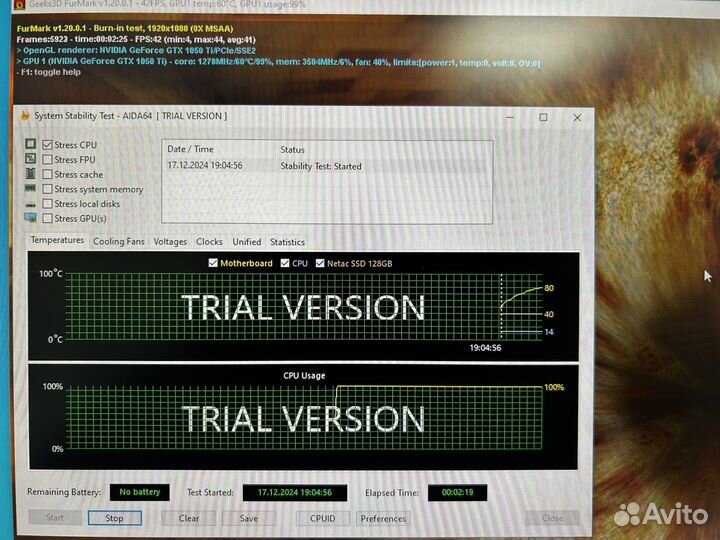
Task: Open the Voltages tab
Action: [170, 241]
